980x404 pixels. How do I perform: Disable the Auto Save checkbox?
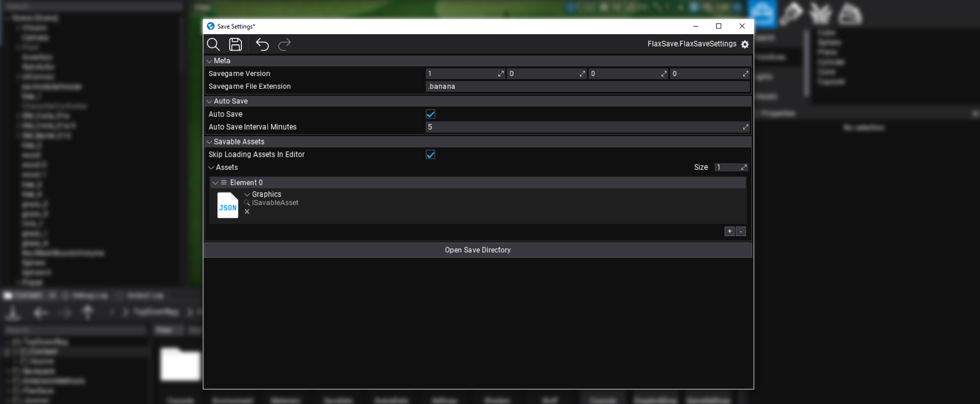[430, 114]
